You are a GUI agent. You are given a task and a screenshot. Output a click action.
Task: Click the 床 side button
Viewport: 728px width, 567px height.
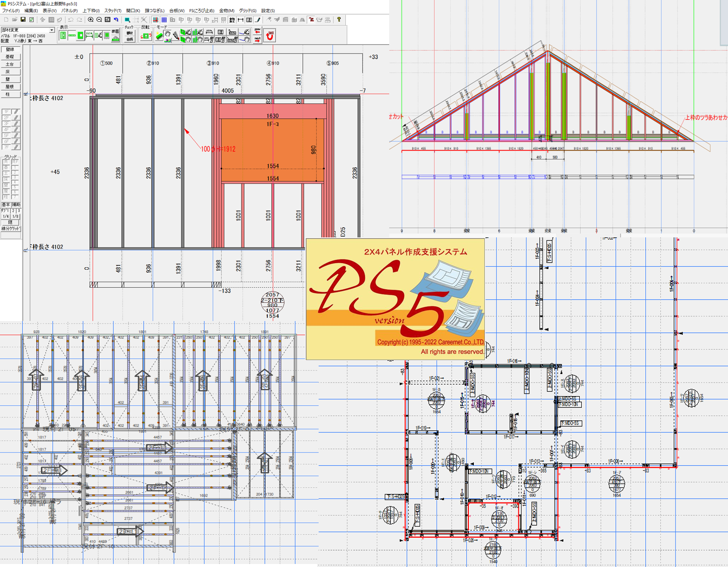[x=10, y=72]
